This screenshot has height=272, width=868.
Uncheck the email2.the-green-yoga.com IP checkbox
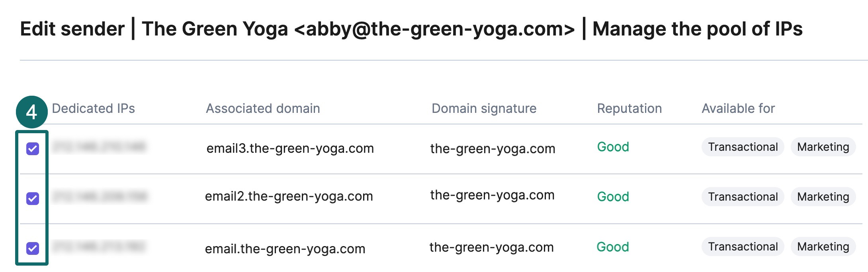pos(33,198)
